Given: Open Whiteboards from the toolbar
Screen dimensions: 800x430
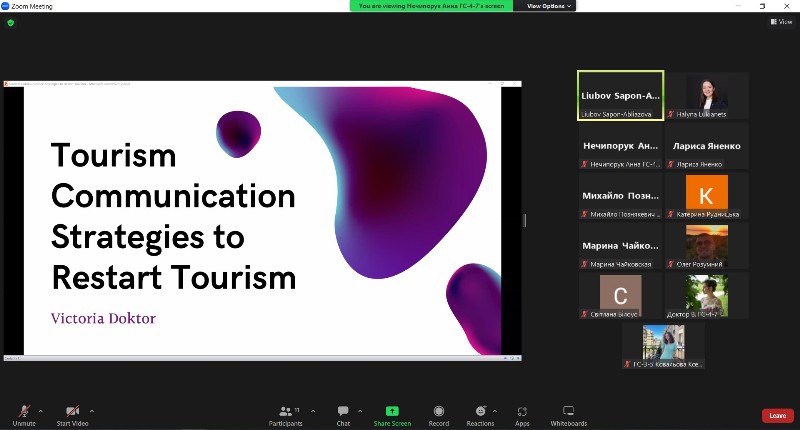Looking at the screenshot, I should click(x=568, y=411).
